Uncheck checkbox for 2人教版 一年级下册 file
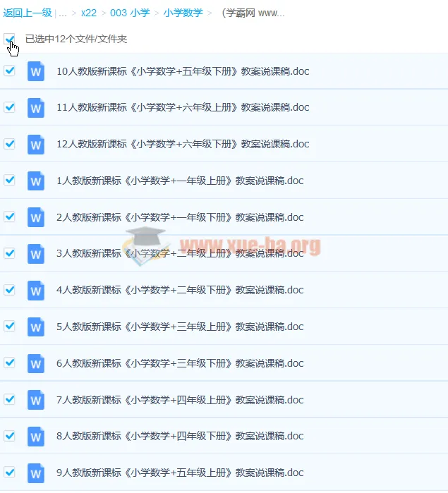 click(9, 217)
